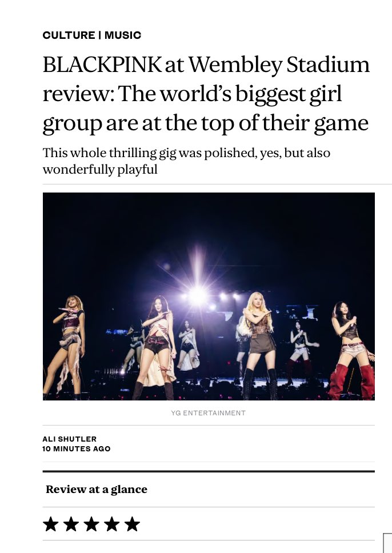
Task: Click the third rating star
Action: (x=91, y=524)
